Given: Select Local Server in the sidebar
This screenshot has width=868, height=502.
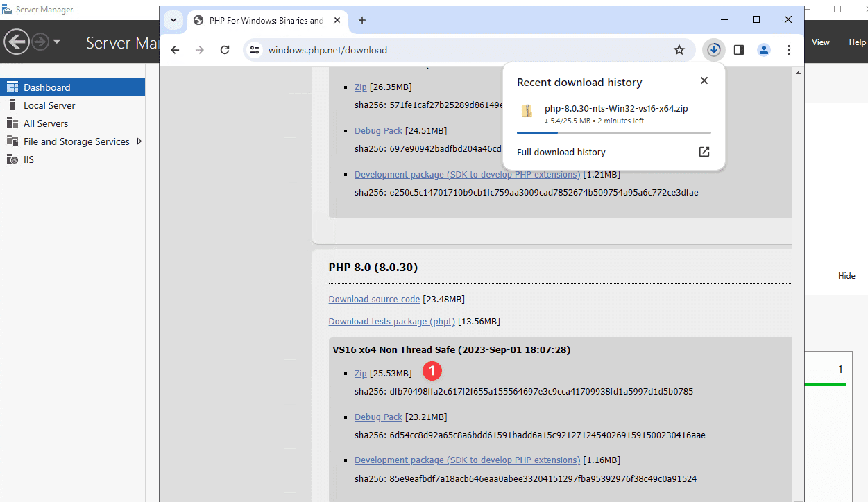Looking at the screenshot, I should click(49, 105).
